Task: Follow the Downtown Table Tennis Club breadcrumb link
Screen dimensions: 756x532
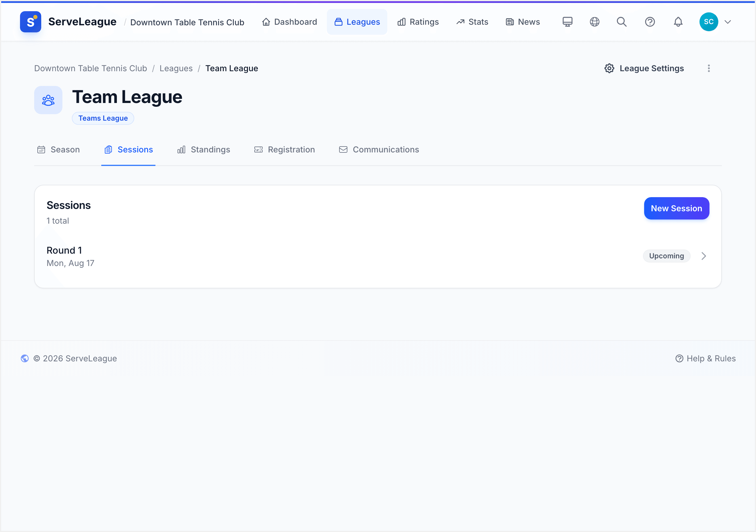Action: coord(91,69)
